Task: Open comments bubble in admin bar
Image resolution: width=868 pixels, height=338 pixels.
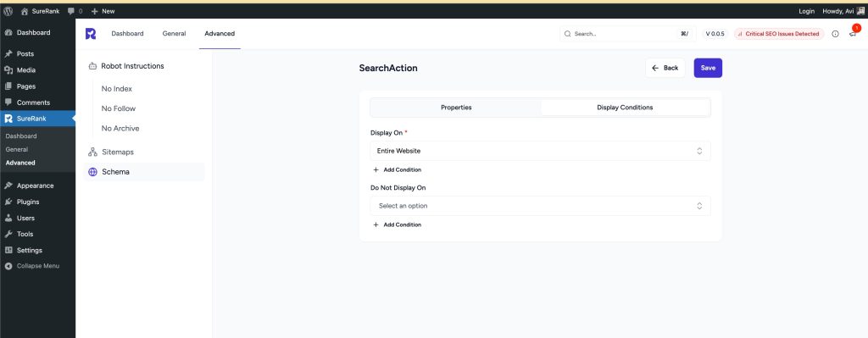Action: point(75,11)
